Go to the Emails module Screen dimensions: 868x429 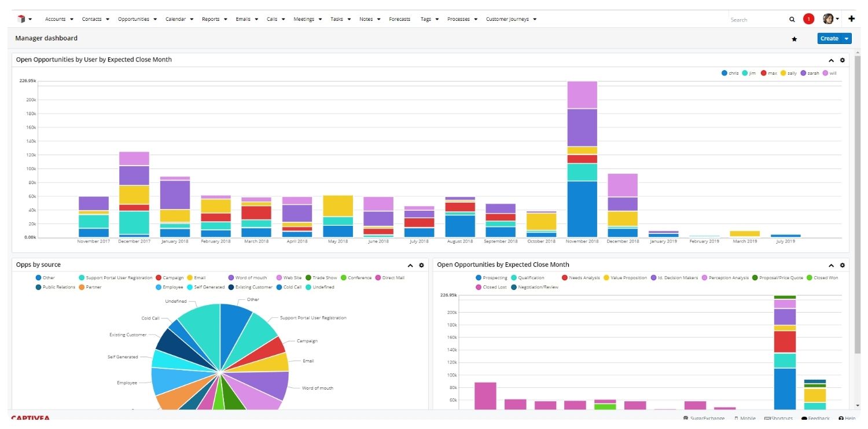tap(243, 19)
